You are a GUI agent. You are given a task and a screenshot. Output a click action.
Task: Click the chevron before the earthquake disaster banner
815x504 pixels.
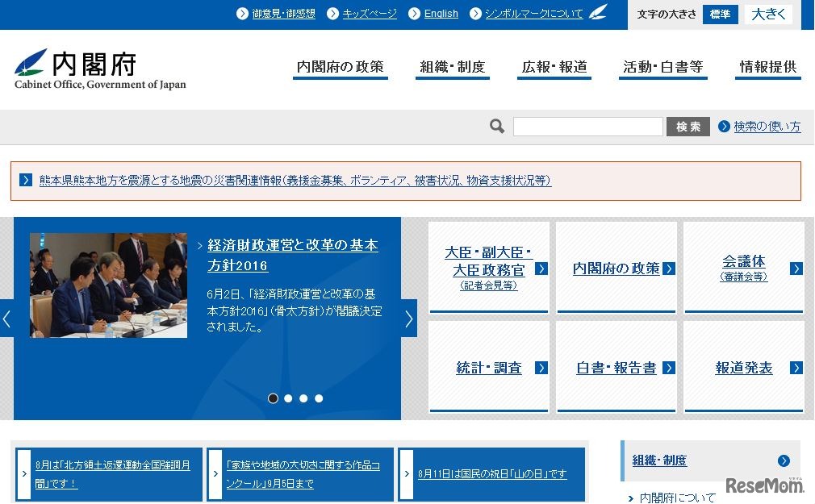tap(25, 180)
